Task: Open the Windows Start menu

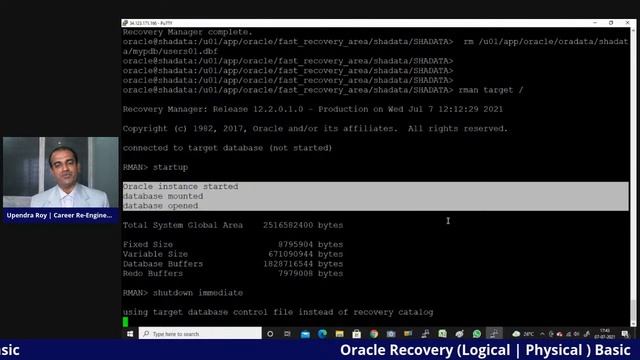Action: pyautogui.click(x=130, y=334)
